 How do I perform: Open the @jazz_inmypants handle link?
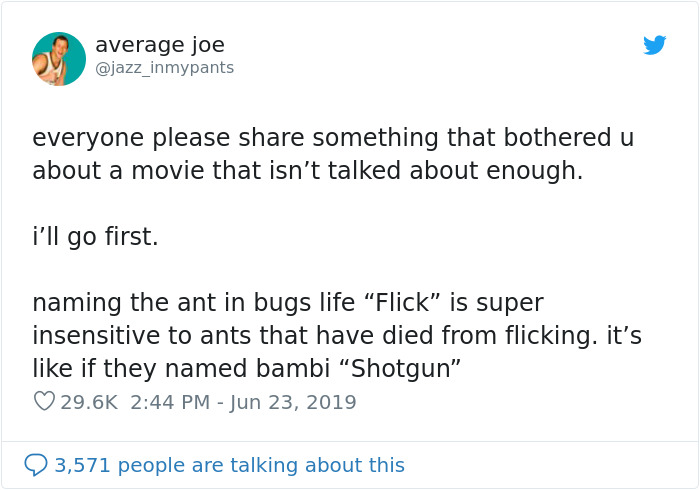tap(164, 68)
